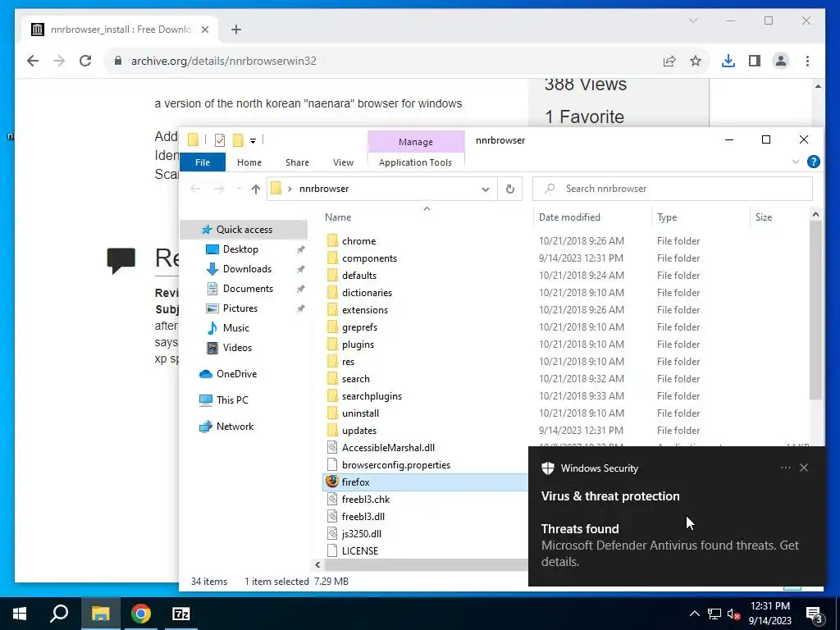Open Videos in navigation pane
The image size is (840, 630).
tap(237, 348)
